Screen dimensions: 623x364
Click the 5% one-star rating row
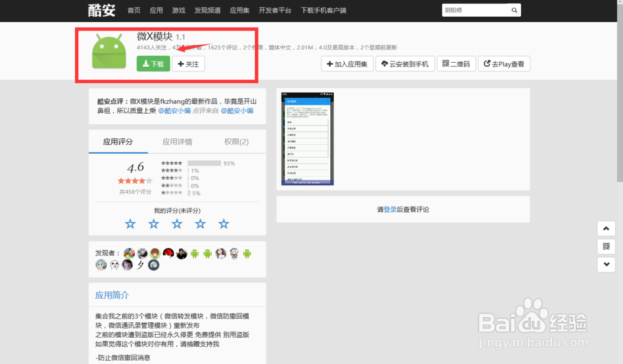(x=181, y=194)
